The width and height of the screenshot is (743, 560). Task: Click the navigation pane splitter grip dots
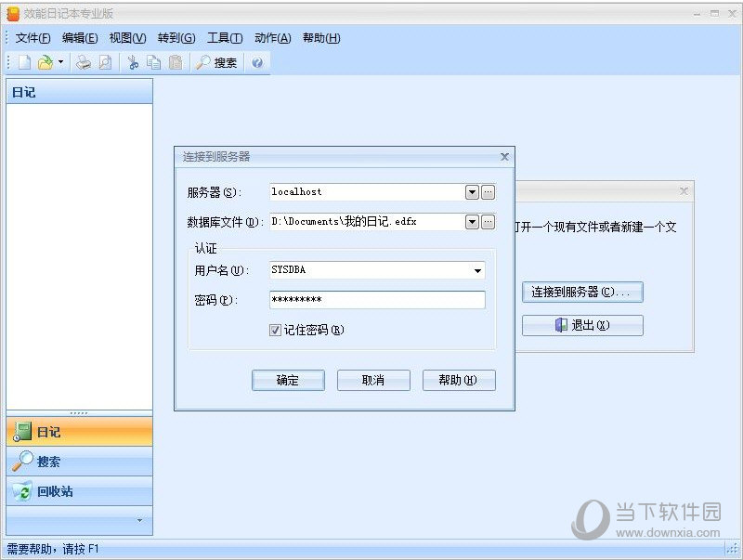pyautogui.click(x=79, y=413)
